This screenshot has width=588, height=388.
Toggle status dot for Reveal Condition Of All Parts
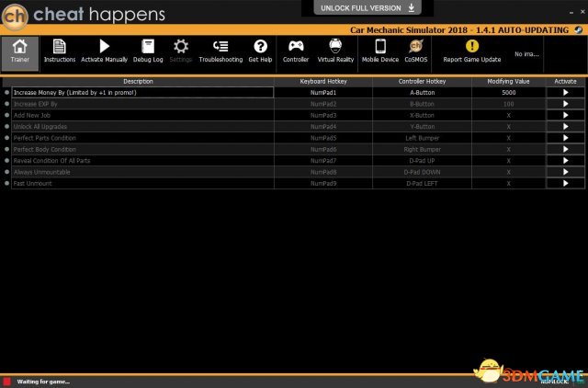click(6, 160)
